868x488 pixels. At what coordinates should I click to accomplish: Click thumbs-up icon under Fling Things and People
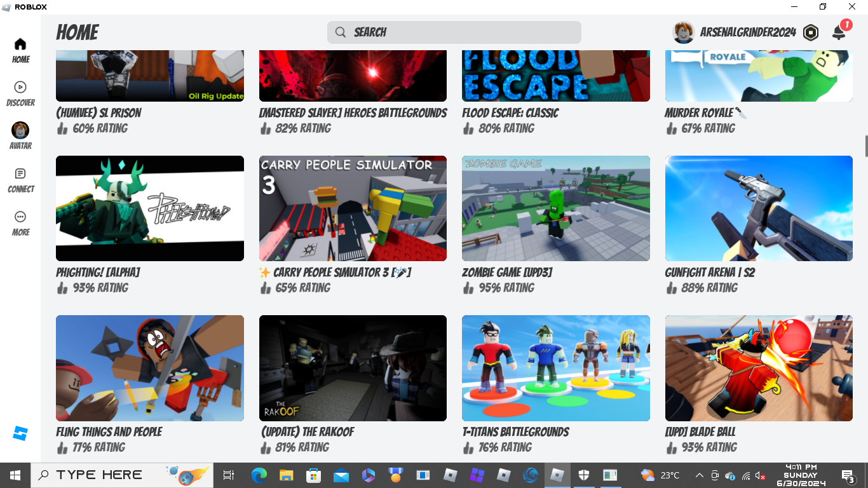pos(62,447)
